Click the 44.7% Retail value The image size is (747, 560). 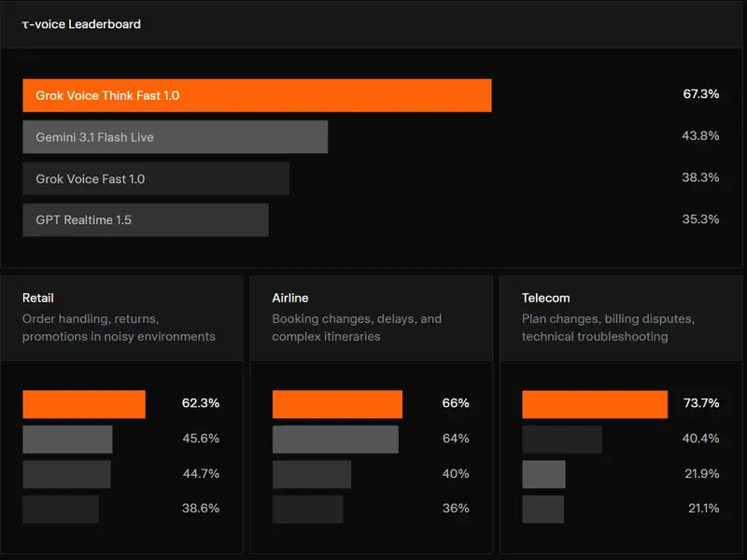click(201, 473)
